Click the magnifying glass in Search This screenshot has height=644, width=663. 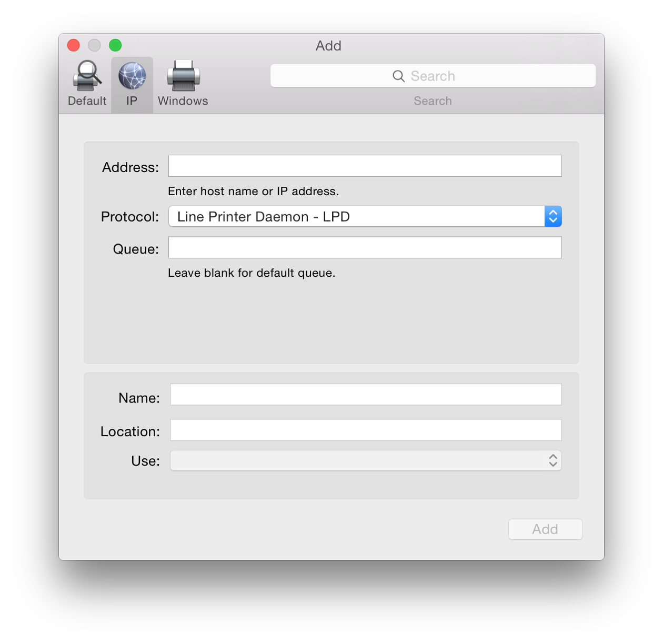[398, 76]
